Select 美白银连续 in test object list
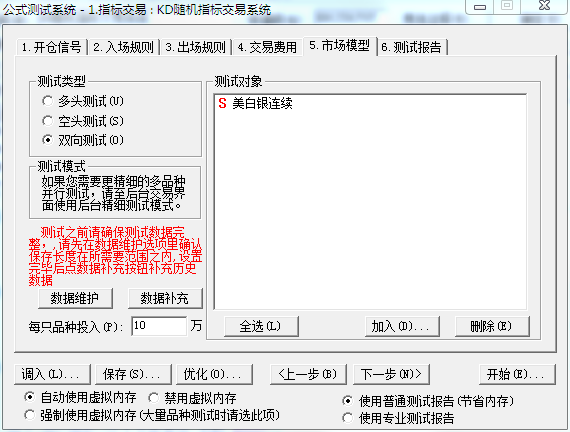 click(x=262, y=104)
